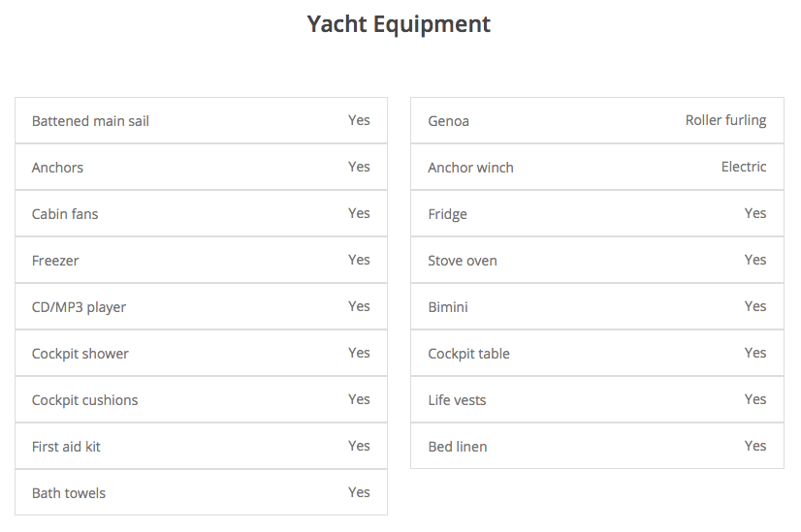The height and width of the screenshot is (532, 801).
Task: Click the Roller furling value
Action: 725,120
